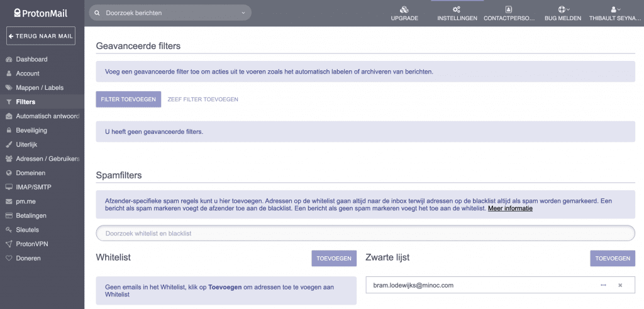Click the Geavanceerde filters heading
Screen dimensions: 644x309
tap(138, 46)
